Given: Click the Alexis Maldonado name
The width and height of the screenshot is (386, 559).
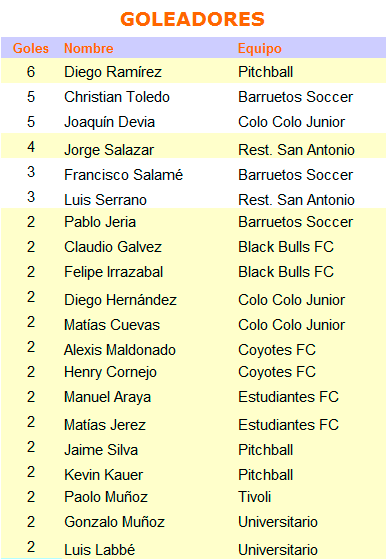Looking at the screenshot, I should (x=120, y=350).
